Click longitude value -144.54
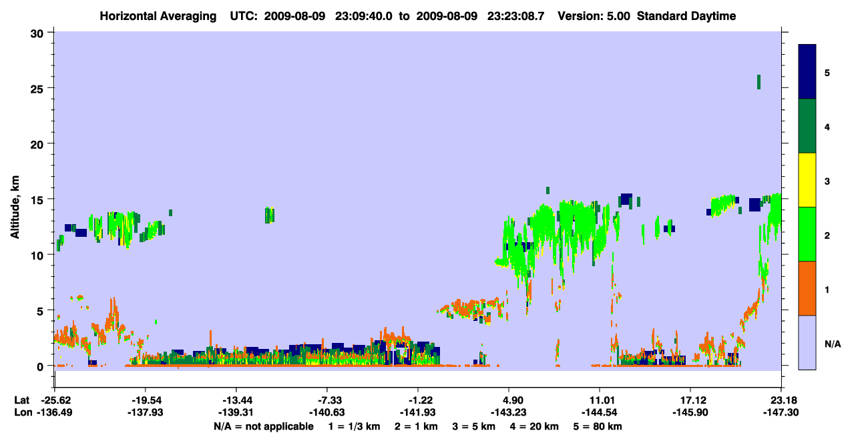The width and height of the screenshot is (868, 445). (600, 413)
